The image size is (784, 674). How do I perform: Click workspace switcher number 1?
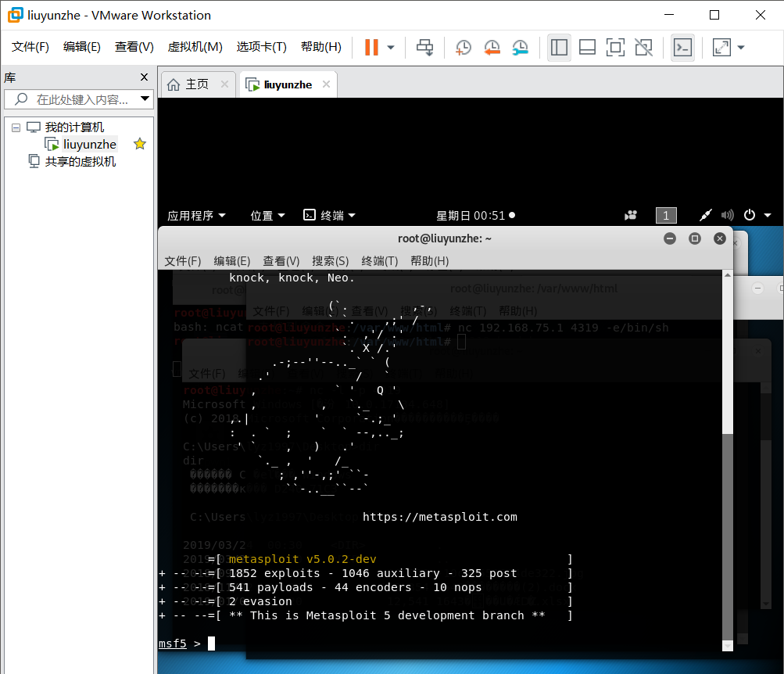666,216
